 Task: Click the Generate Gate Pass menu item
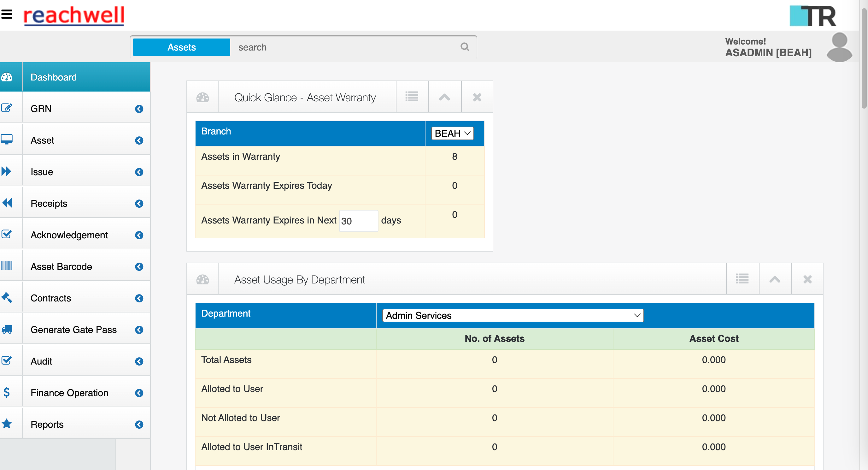click(73, 330)
